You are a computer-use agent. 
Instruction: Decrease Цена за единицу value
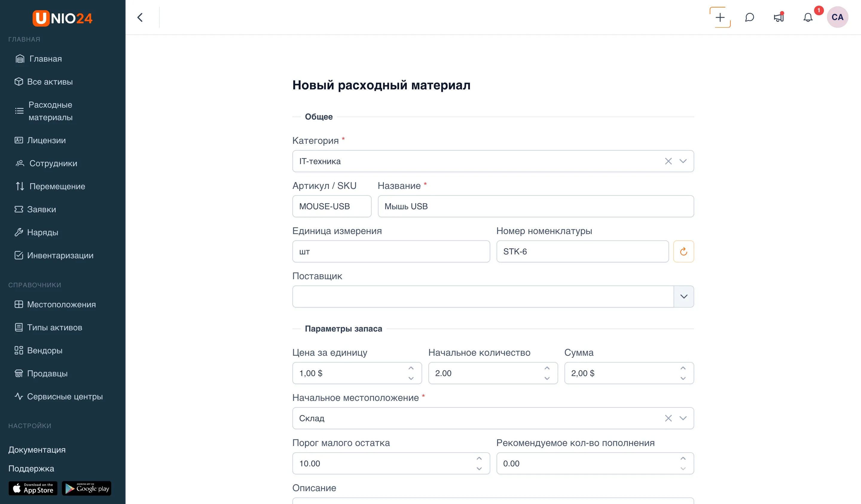[411, 378]
